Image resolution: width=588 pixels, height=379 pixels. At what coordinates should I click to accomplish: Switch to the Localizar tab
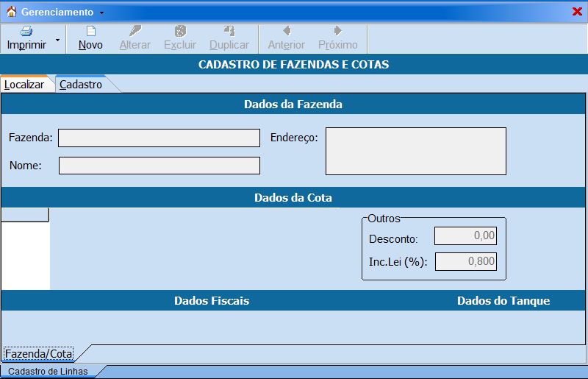(x=24, y=85)
